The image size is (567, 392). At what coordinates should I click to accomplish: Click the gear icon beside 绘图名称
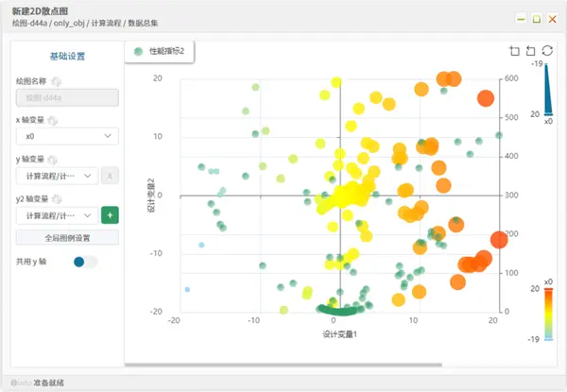tap(56, 81)
